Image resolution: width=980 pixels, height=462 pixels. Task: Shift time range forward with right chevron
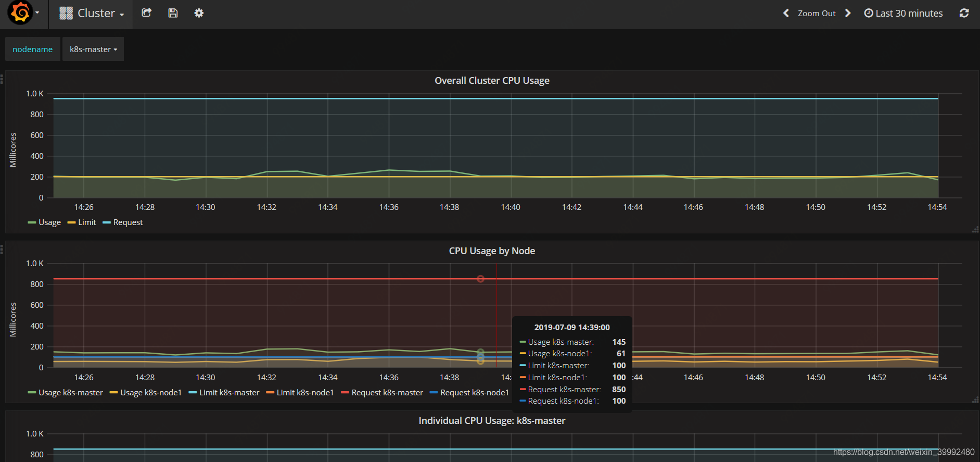point(848,13)
